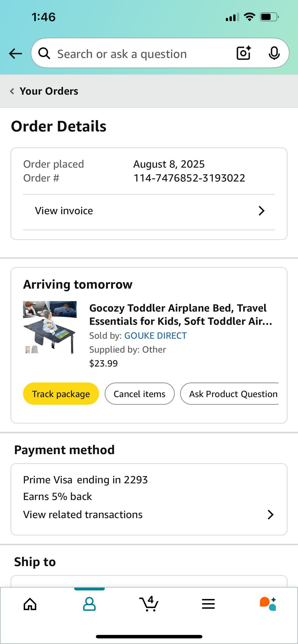Open Gocozy Toddler Airplane Bed product title
Viewport: 298px width, 644px height.
(180, 314)
